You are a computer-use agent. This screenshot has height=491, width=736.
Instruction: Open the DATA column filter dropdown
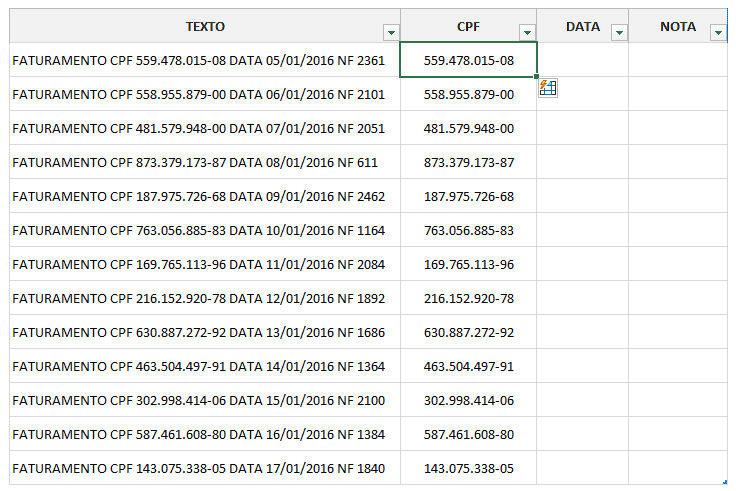pyautogui.click(x=619, y=32)
